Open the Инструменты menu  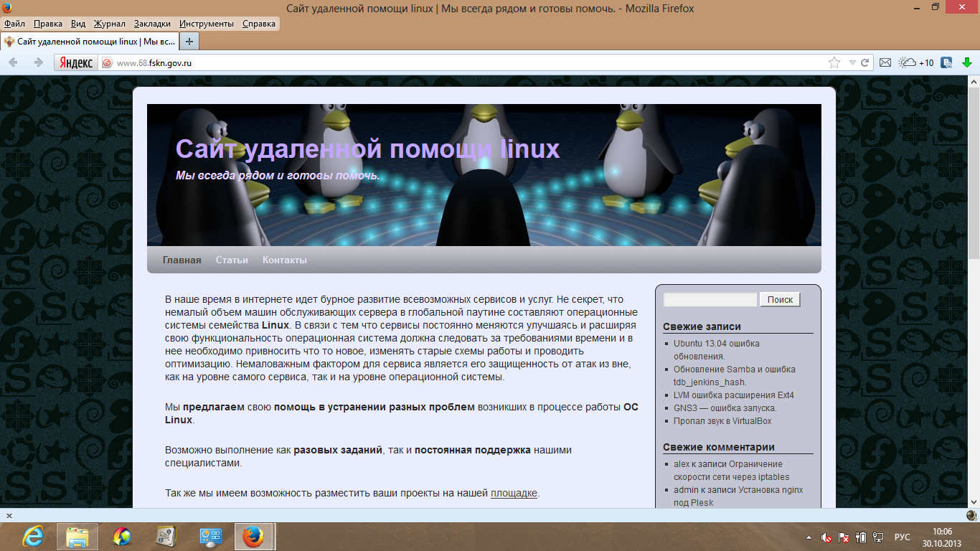[207, 23]
